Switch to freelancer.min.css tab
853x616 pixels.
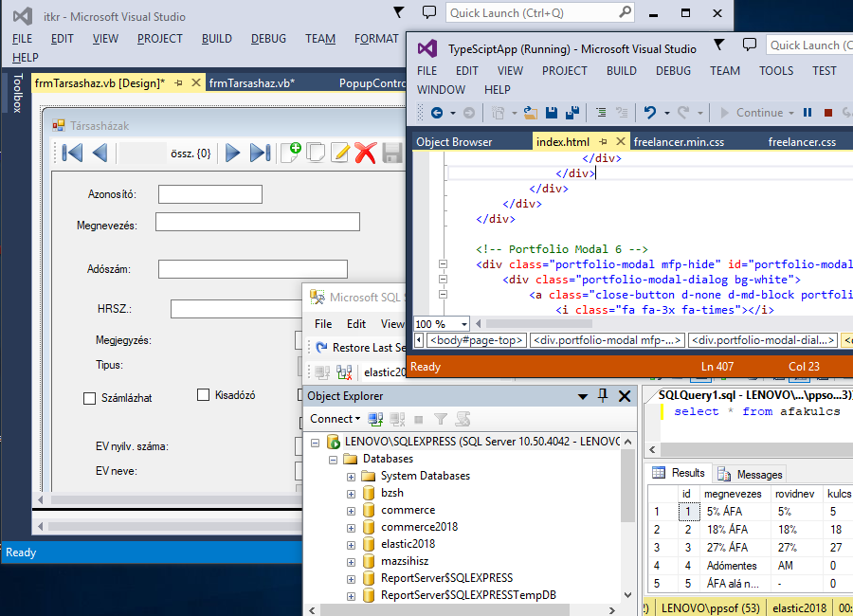pyautogui.click(x=678, y=142)
